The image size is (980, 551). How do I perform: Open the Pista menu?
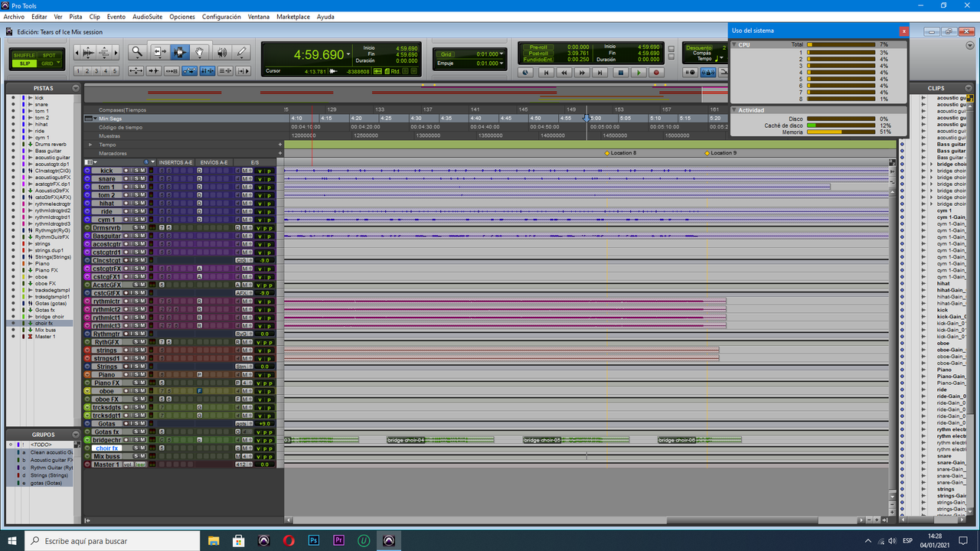click(x=76, y=16)
